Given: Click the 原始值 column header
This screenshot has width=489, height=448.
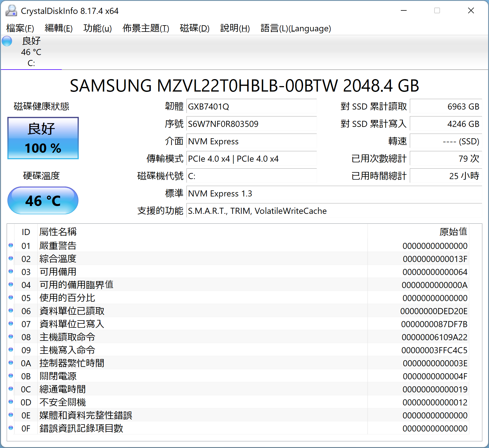Looking at the screenshot, I should 453,232.
